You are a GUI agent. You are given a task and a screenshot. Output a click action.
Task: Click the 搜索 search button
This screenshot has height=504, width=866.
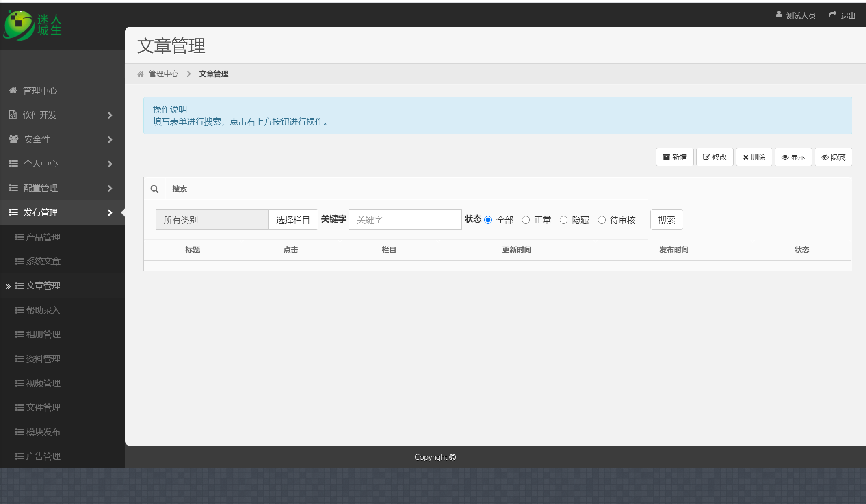click(x=666, y=220)
